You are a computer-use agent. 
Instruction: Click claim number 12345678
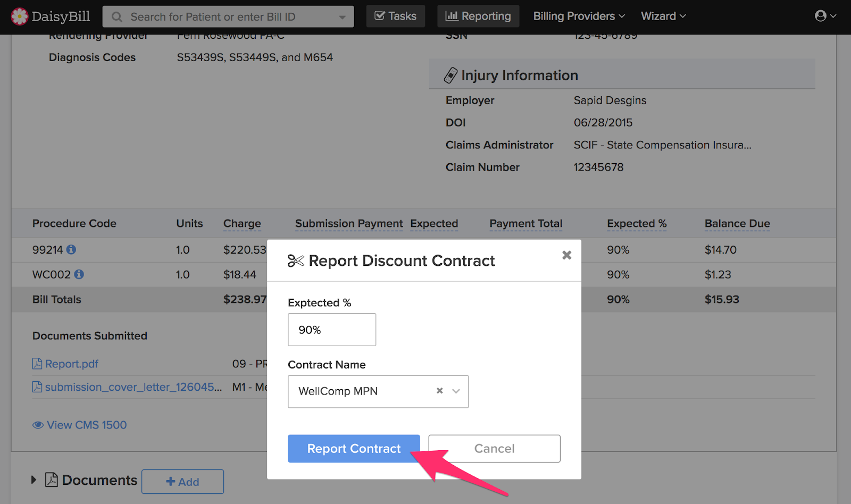tap(598, 167)
